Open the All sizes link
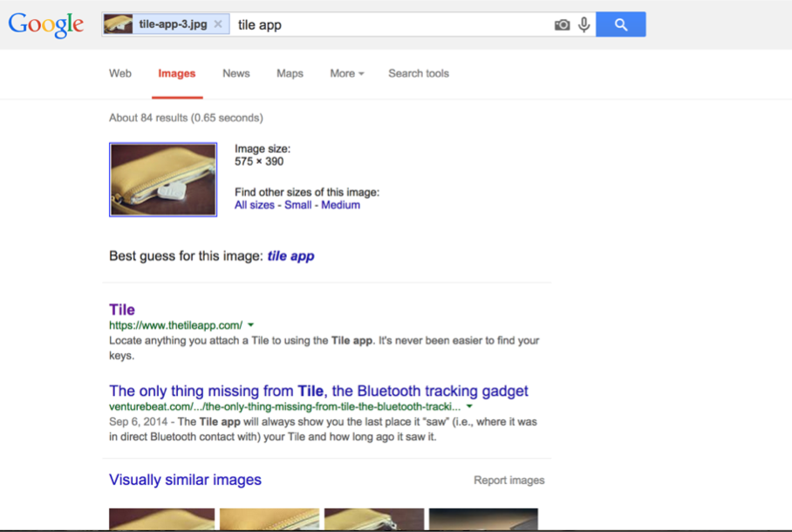Screen dimensions: 792x532 (255, 205)
